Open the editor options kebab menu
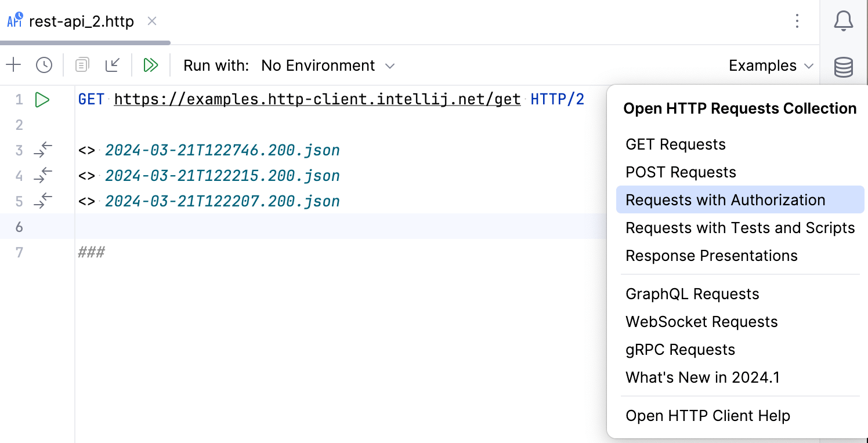 [x=797, y=21]
